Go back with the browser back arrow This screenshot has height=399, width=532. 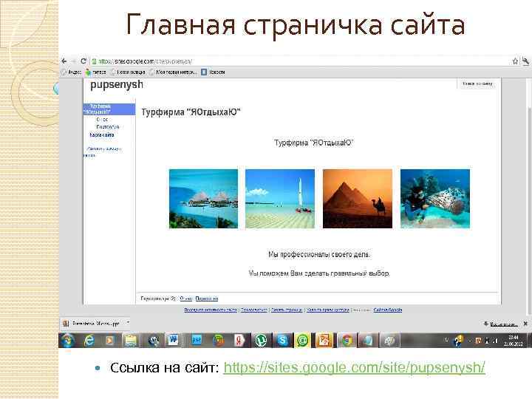pyautogui.click(x=64, y=61)
